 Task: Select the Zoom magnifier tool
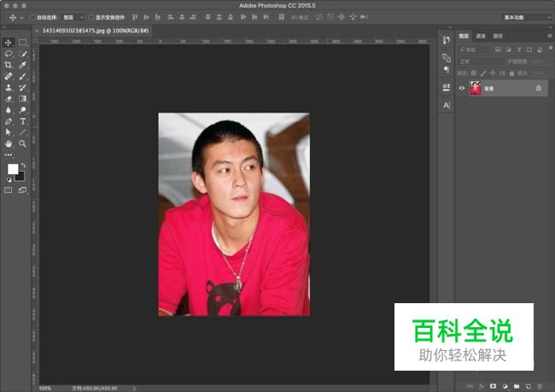[22, 143]
